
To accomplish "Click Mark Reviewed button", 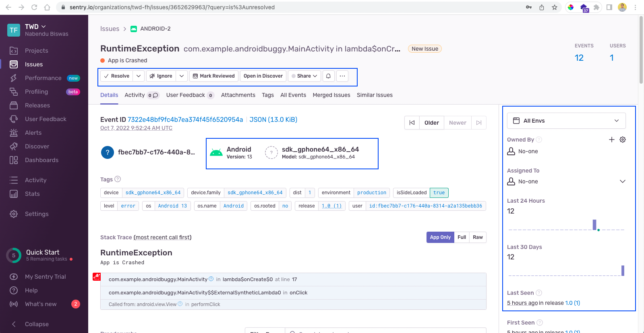I will [x=214, y=76].
